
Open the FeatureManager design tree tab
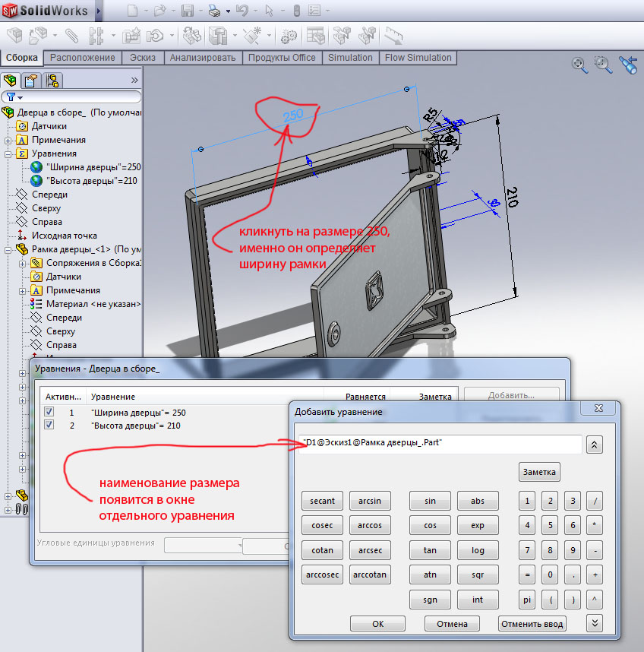pos(11,81)
